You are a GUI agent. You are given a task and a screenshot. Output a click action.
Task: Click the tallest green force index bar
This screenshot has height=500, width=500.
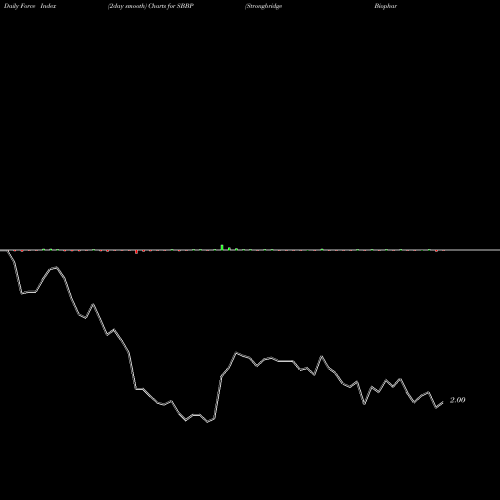click(222, 247)
